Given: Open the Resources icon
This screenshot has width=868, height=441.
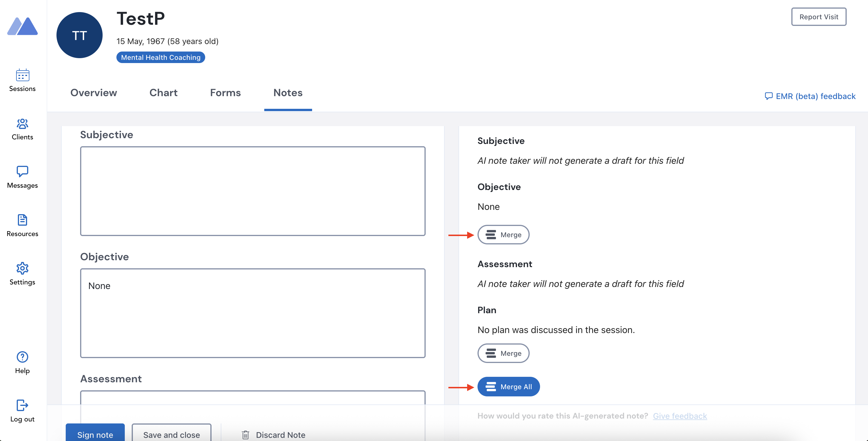Looking at the screenshot, I should coord(22,220).
